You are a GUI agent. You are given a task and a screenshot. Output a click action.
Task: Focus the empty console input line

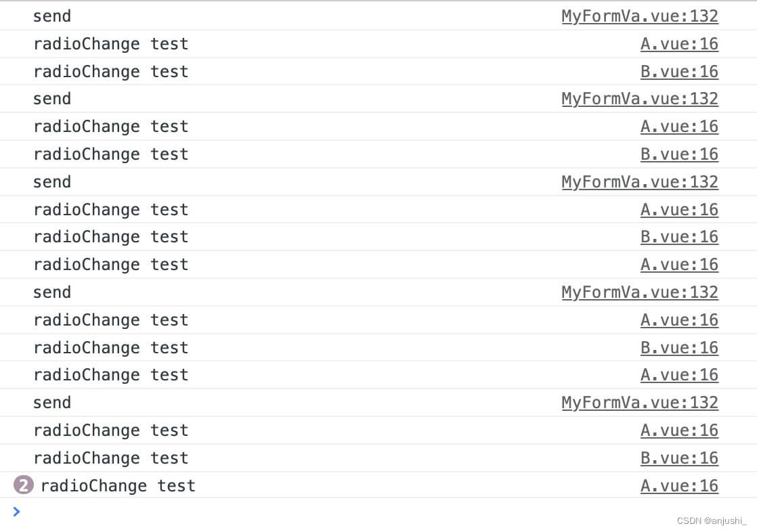[339, 512]
